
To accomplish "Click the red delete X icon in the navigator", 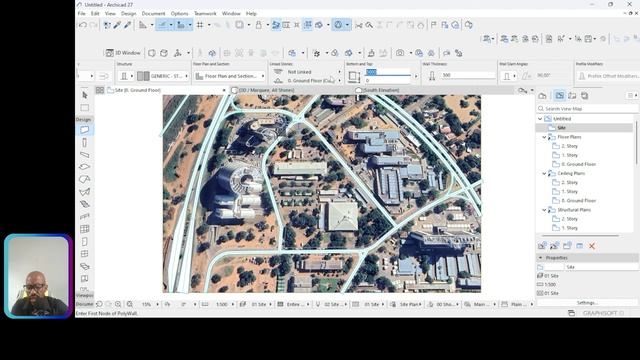I will click(x=592, y=246).
